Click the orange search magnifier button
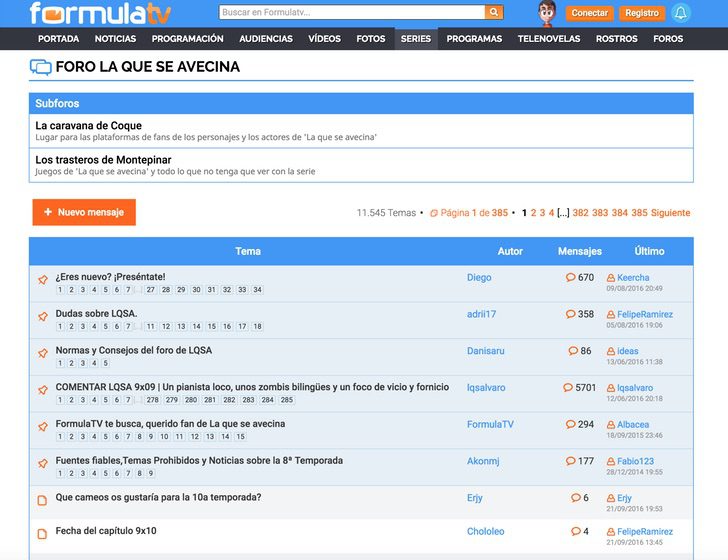 coord(493,12)
